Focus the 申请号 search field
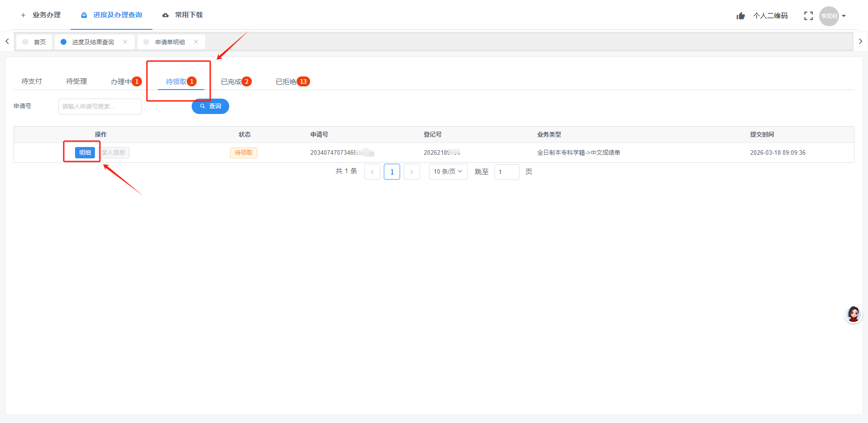The height and width of the screenshot is (423, 868). pyautogui.click(x=100, y=106)
